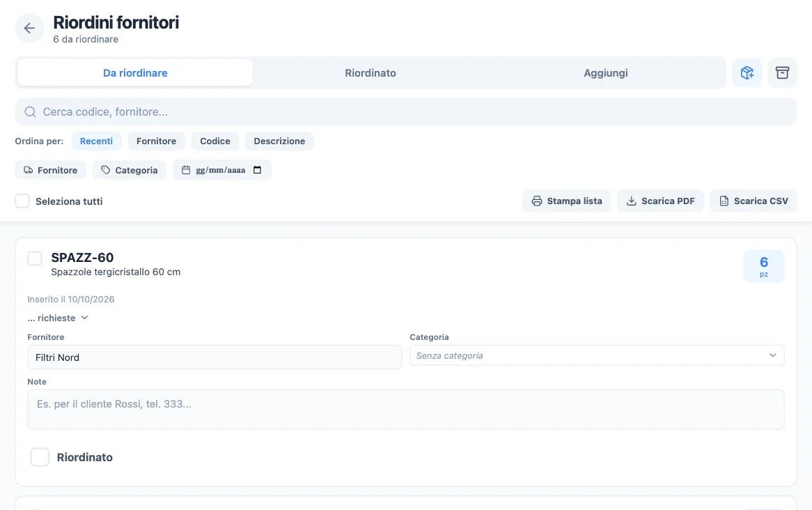Click the 'Inserito il 10/10/2026' text
The image size is (812, 510).
pyautogui.click(x=71, y=299)
